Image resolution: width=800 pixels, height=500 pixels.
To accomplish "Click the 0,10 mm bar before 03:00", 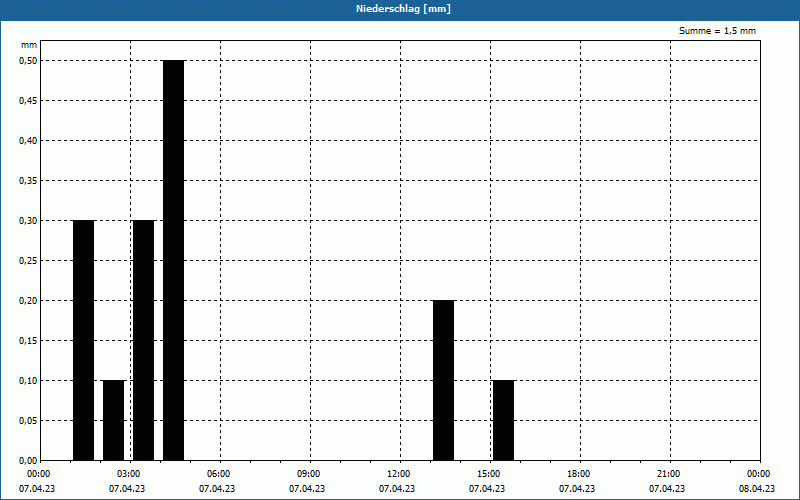I will 113,420.
